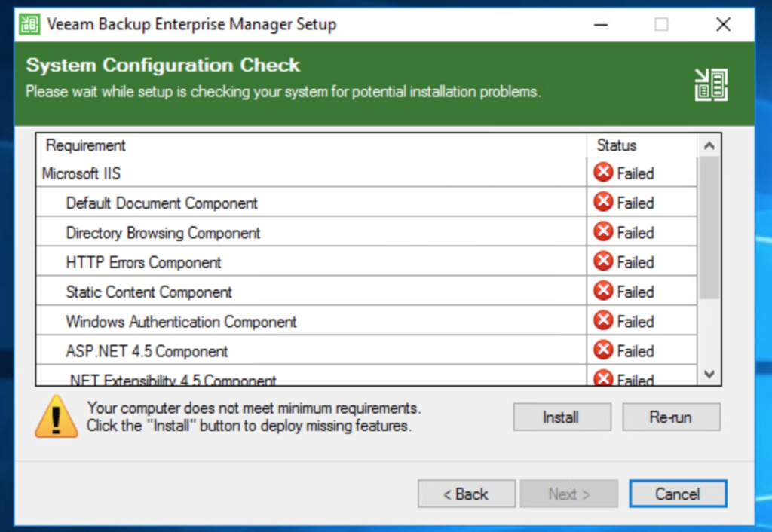Viewport: 772px width, 532px height.
Task: Click the red Failed icon for Microsoft IIS
Action: [603, 173]
